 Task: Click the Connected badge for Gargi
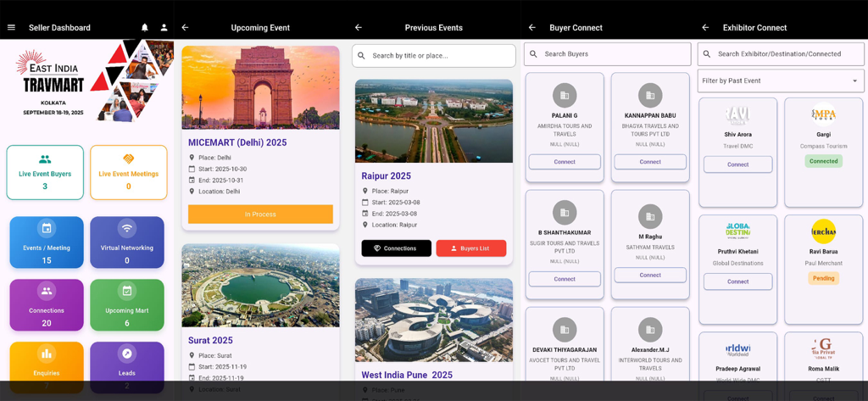pyautogui.click(x=824, y=161)
